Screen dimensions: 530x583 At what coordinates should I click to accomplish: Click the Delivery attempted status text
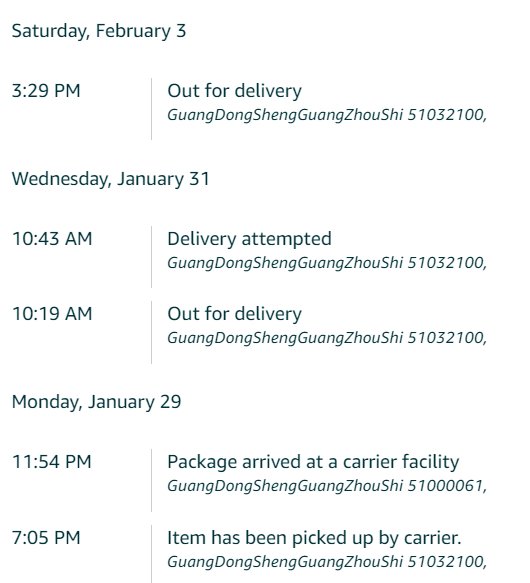[249, 239]
